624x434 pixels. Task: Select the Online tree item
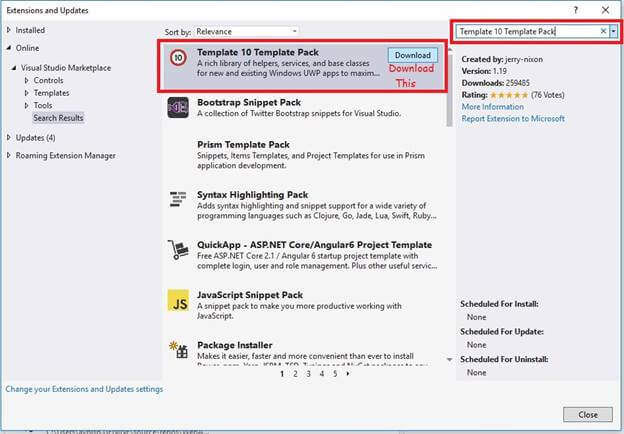(x=27, y=48)
